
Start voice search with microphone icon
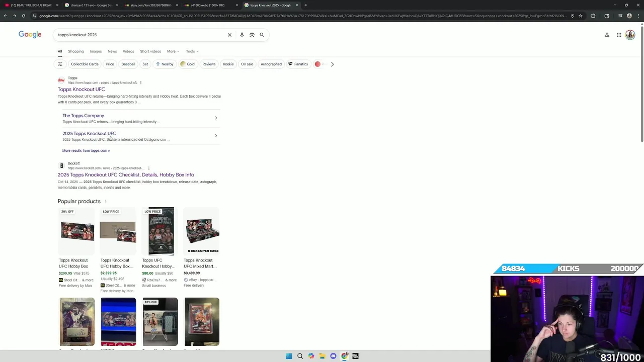pos(242,35)
